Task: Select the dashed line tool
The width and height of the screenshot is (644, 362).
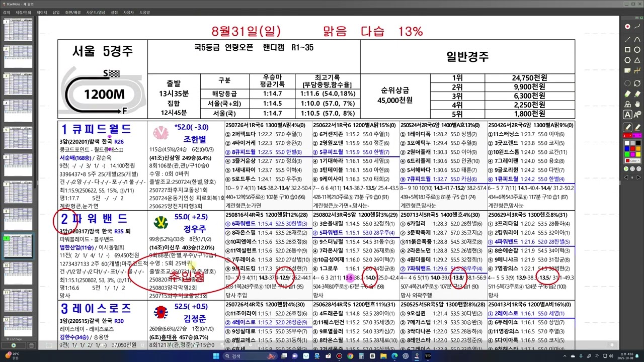Action: coord(627,39)
